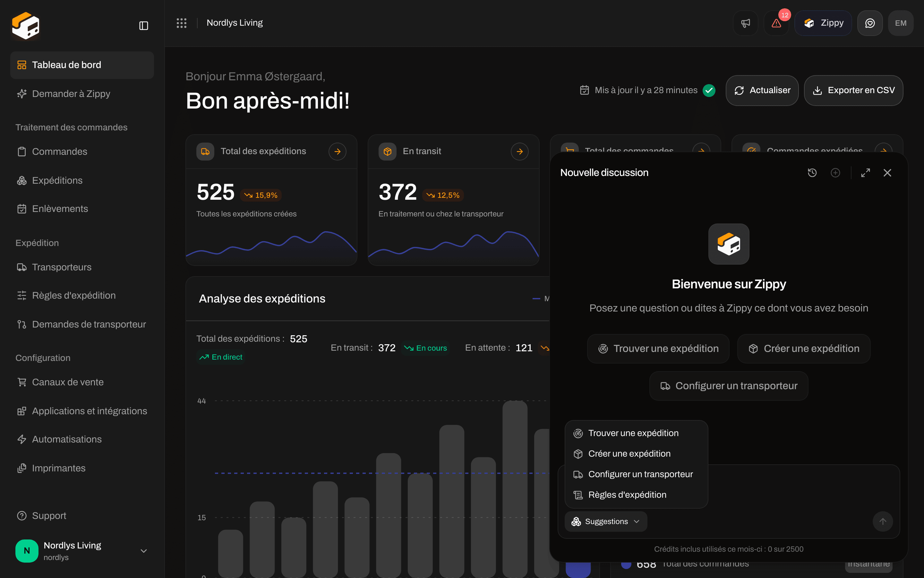Open Support in sidebar
This screenshot has width=924, height=578.
pos(82,516)
